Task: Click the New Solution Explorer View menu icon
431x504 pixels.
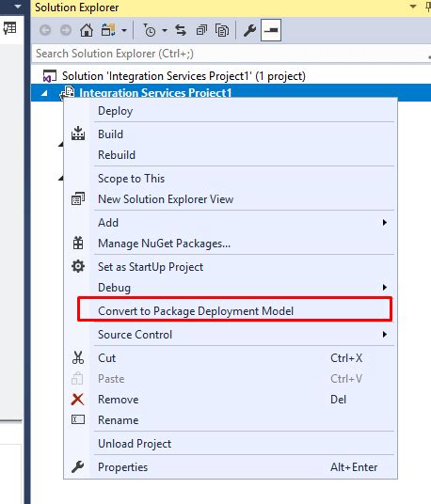Action: pos(78,198)
